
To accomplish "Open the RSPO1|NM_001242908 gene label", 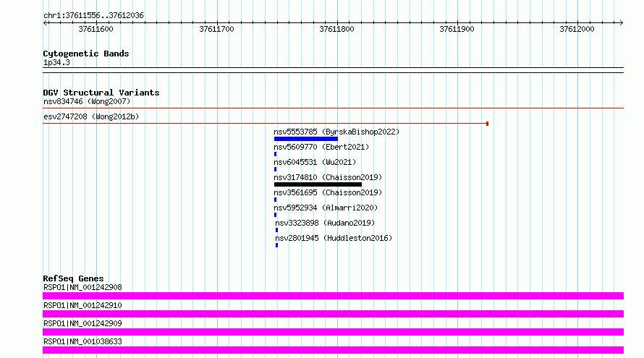I will (x=82, y=287).
